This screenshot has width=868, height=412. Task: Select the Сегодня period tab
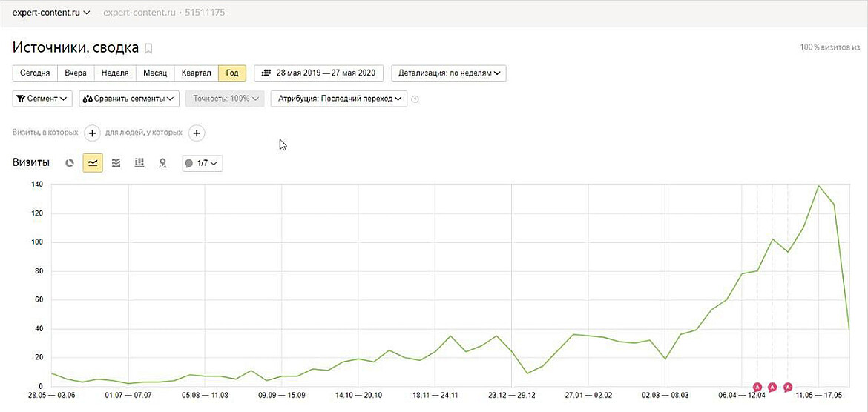coord(35,73)
